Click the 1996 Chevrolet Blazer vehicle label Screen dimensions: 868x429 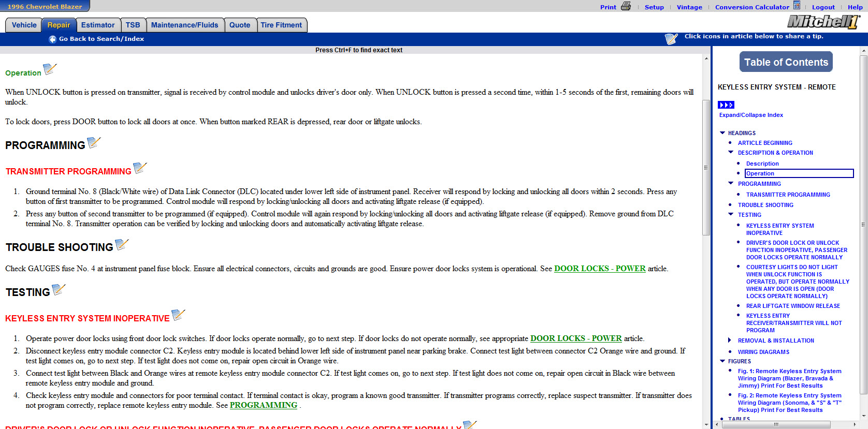(45, 7)
